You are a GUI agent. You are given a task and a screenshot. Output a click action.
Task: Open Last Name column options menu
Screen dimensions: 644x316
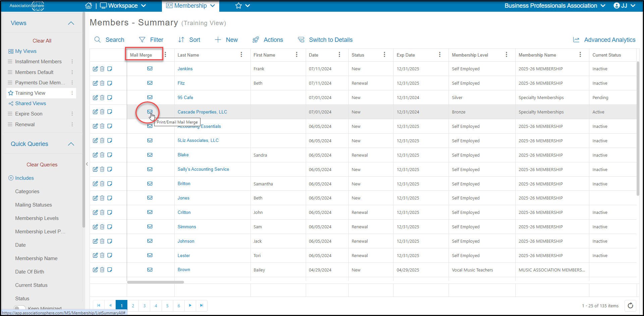point(241,55)
